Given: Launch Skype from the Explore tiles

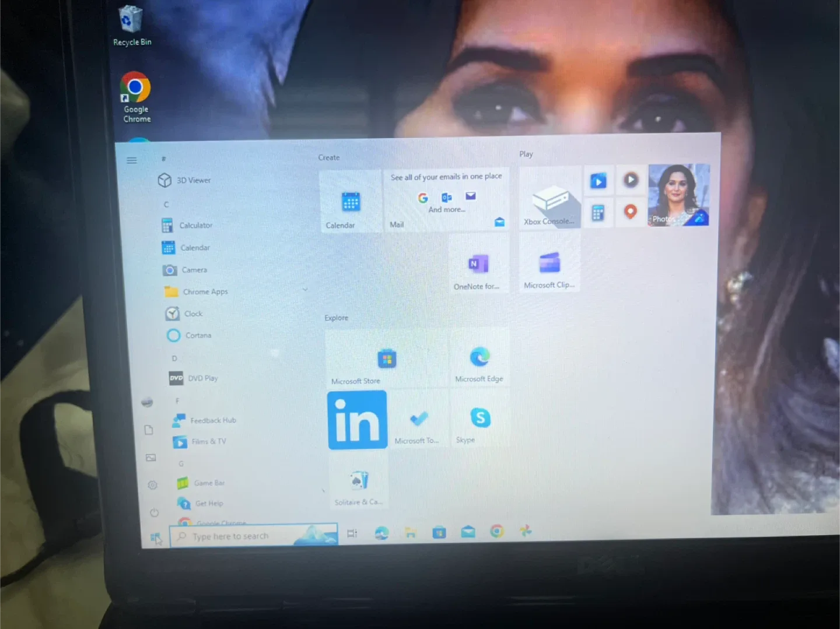Looking at the screenshot, I should click(x=480, y=420).
